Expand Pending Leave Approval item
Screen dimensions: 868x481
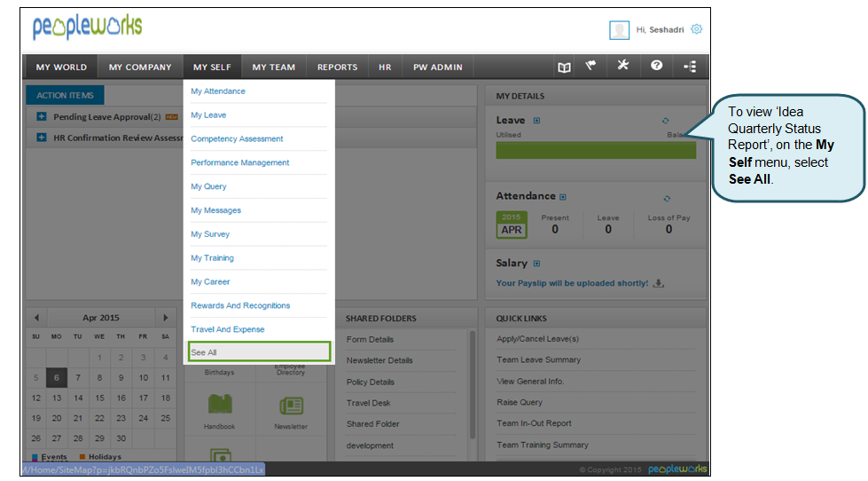42,116
